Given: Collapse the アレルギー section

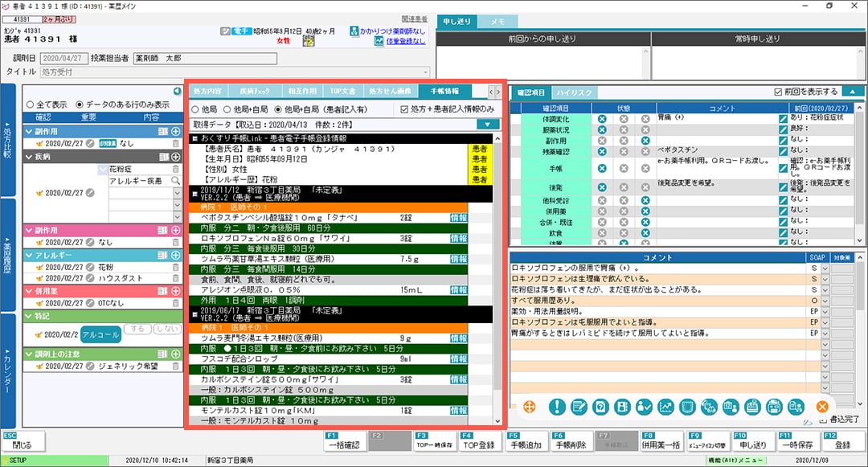Looking at the screenshot, I should pos(30,255).
